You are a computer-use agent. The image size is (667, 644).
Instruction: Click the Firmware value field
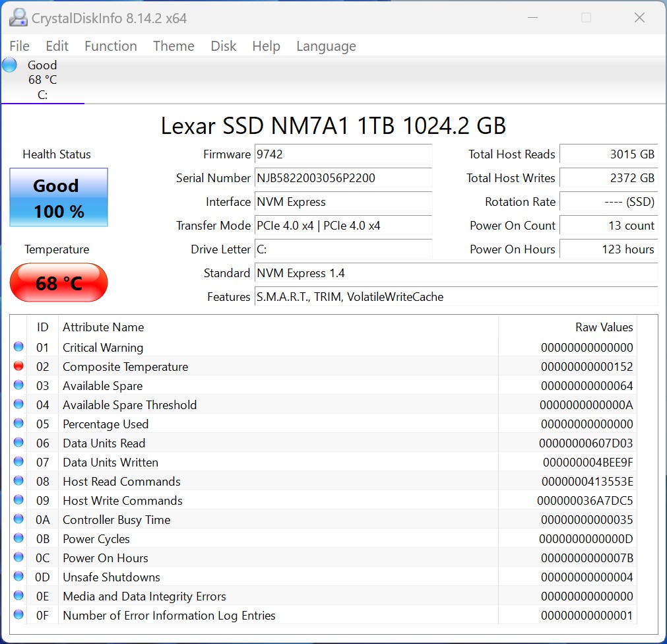pos(343,154)
